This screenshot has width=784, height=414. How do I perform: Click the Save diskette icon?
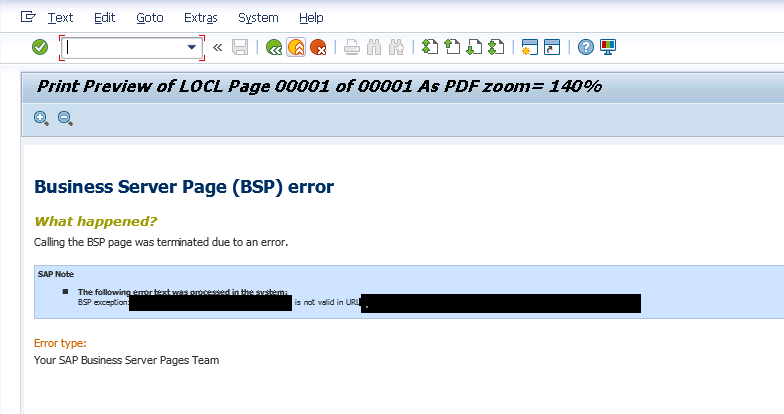pos(240,48)
